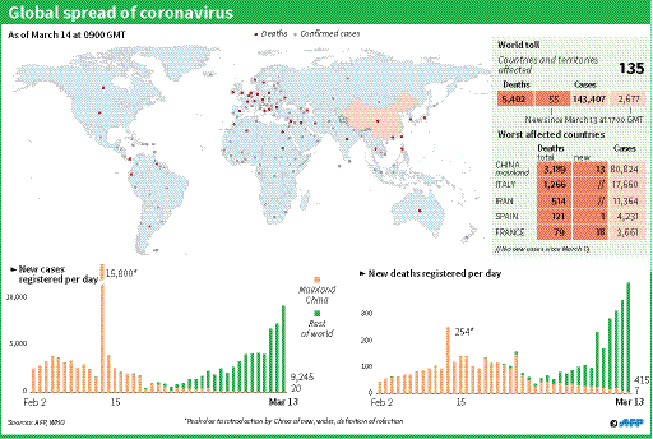
Task: Click the red Deaths legend square above map
Action: point(255,35)
